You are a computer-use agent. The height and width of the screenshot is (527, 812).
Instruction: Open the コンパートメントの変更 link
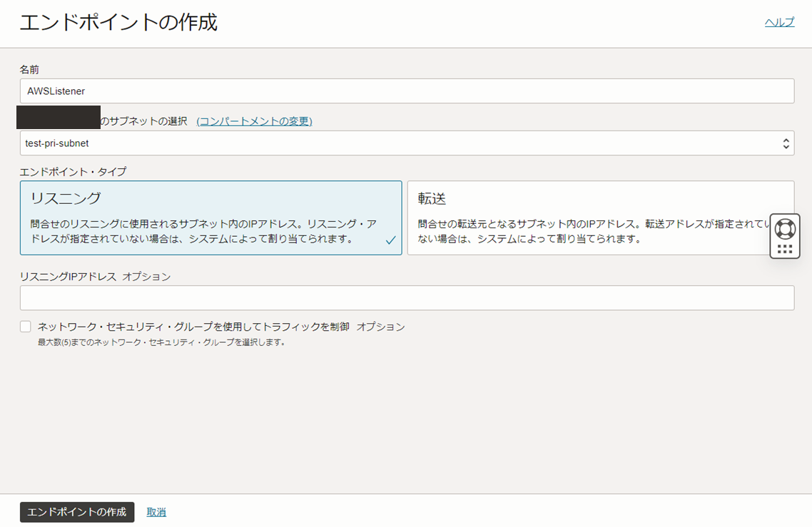click(254, 121)
